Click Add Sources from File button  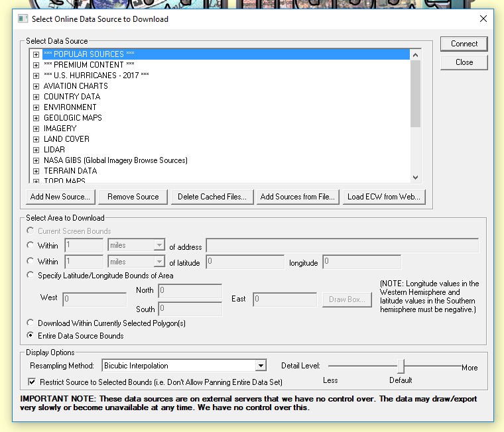click(297, 197)
